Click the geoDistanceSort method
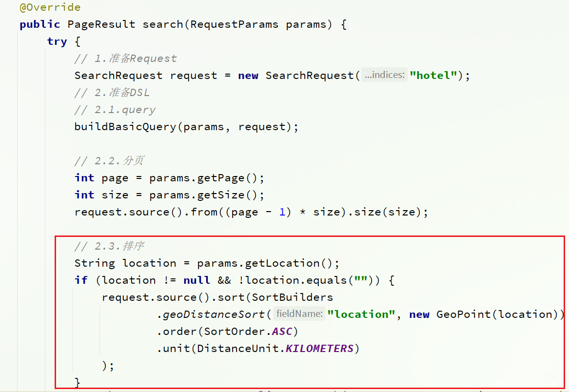Screen dimensions: 569x392 click(214, 314)
